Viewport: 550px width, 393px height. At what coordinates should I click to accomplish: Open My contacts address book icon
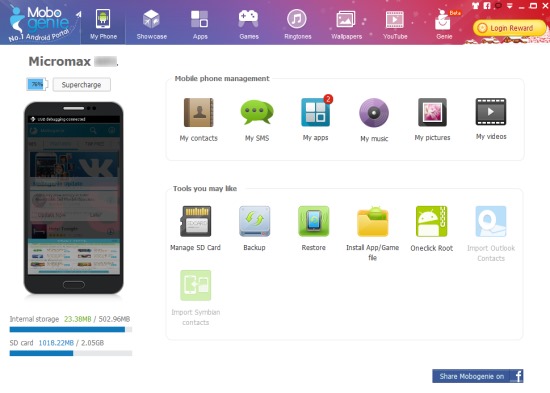pyautogui.click(x=199, y=113)
